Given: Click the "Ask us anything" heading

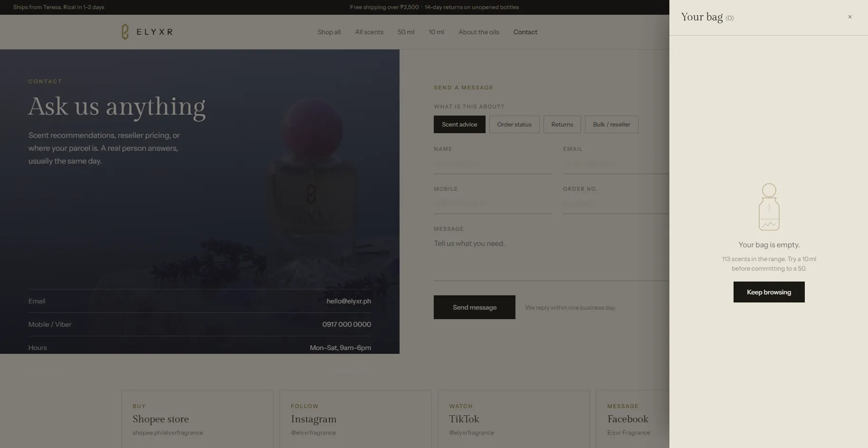Looking at the screenshot, I should tap(116, 106).
